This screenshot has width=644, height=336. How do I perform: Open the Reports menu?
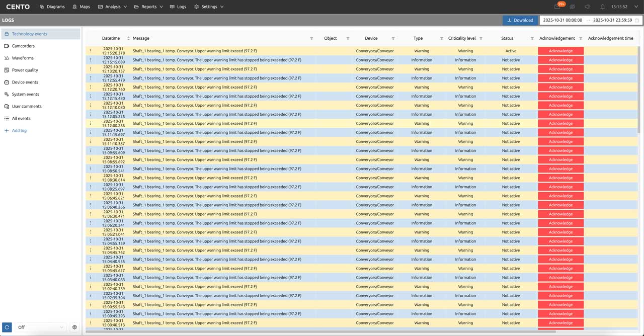tap(148, 7)
